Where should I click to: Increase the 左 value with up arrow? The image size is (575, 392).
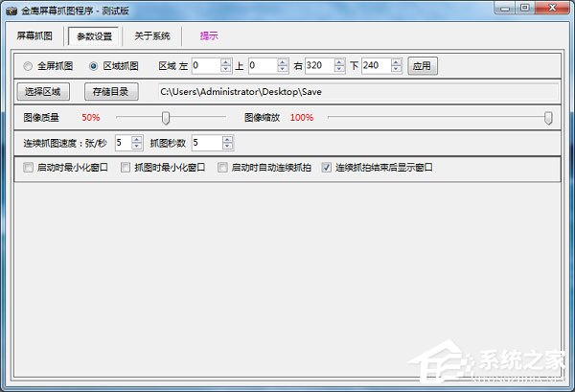click(x=226, y=62)
